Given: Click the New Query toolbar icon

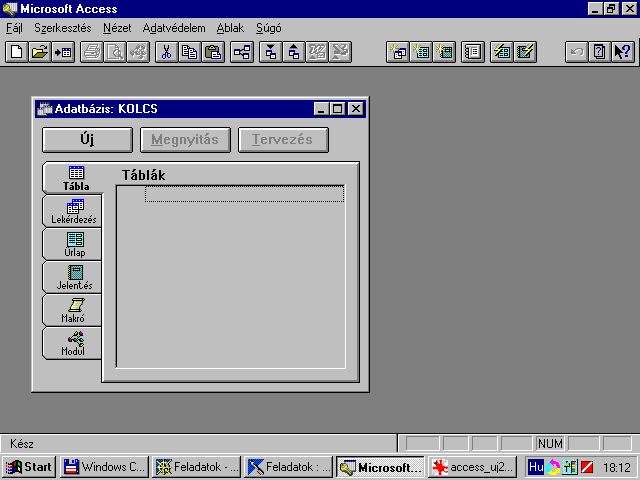Looking at the screenshot, I should 398,52.
